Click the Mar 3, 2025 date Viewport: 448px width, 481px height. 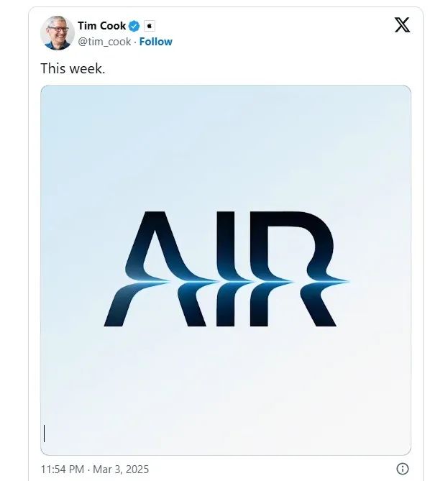click(x=121, y=469)
